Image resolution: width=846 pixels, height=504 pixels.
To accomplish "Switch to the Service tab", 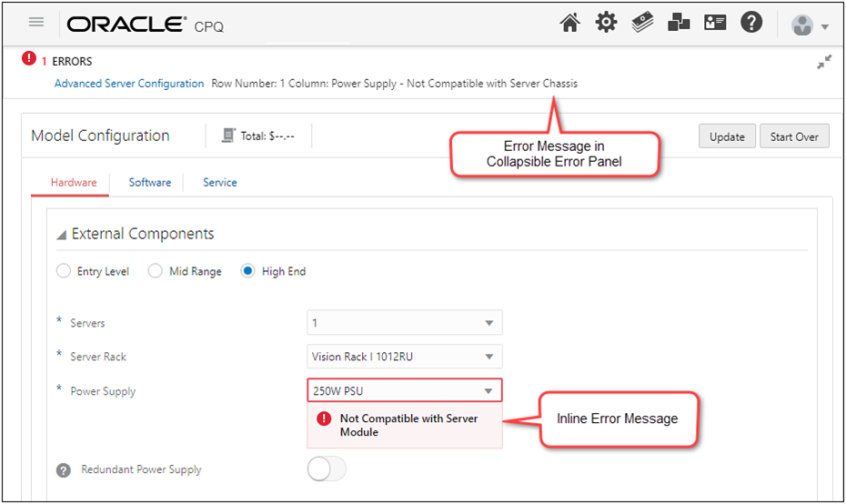I will [219, 182].
